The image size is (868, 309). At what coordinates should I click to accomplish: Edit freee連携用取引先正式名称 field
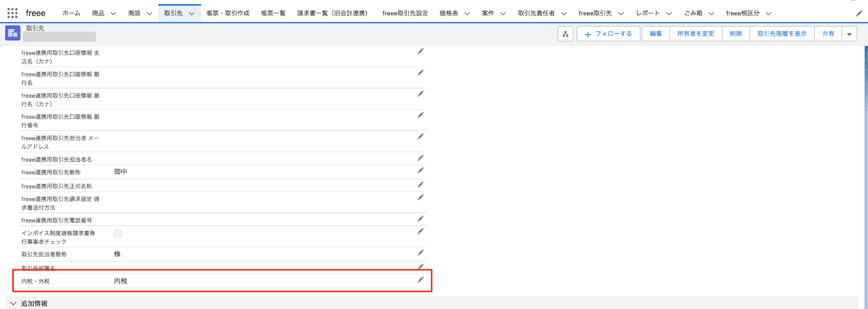coord(420,184)
